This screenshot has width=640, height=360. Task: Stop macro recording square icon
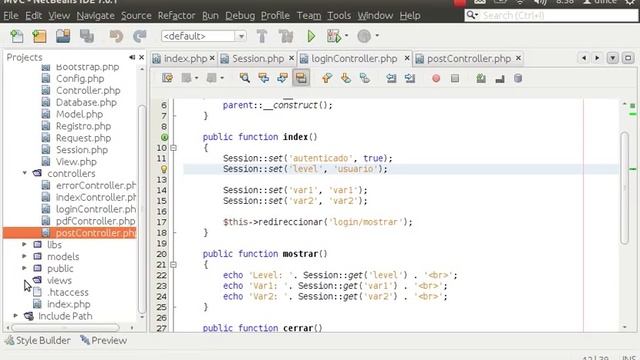click(x=455, y=78)
